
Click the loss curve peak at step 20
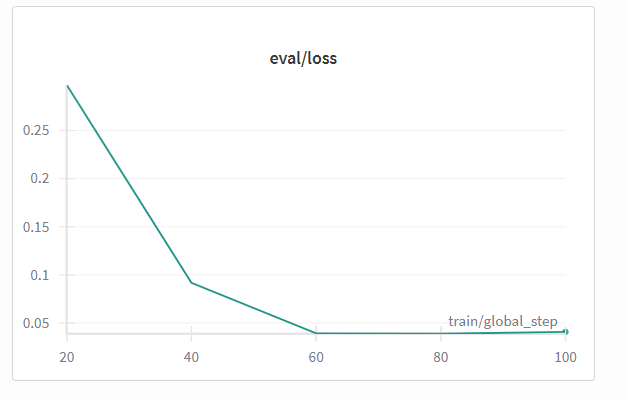[67, 86]
